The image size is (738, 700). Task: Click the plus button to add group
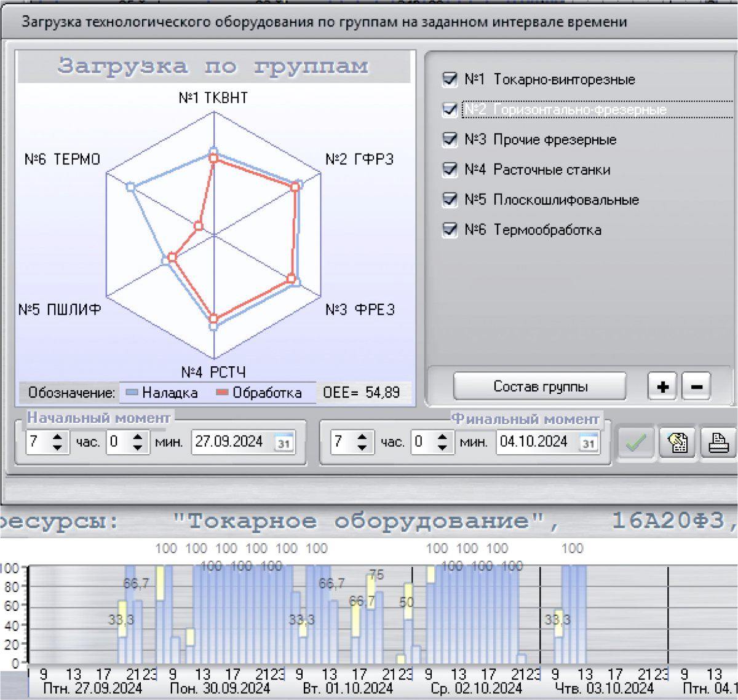coord(663,387)
